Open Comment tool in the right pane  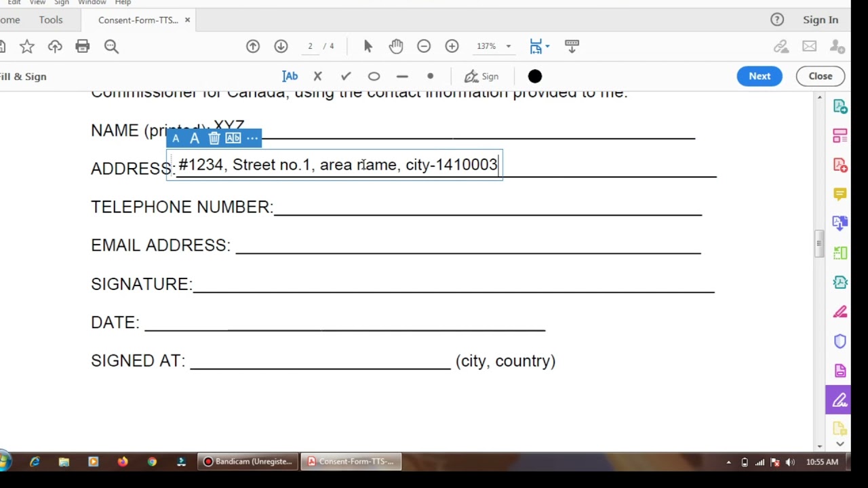pos(840,195)
